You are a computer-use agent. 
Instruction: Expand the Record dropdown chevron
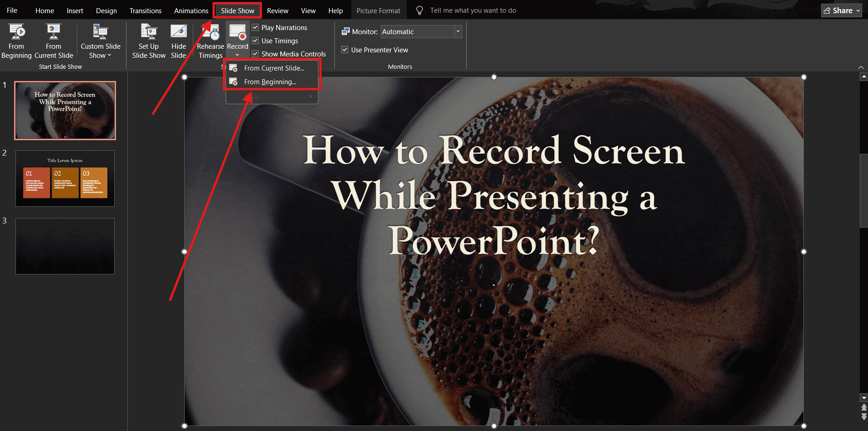tap(237, 54)
